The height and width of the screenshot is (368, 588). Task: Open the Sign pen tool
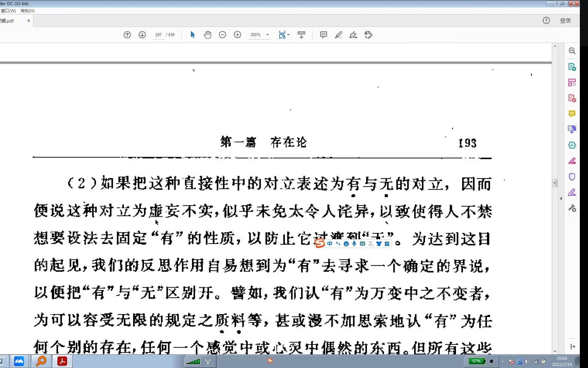pyautogui.click(x=354, y=35)
